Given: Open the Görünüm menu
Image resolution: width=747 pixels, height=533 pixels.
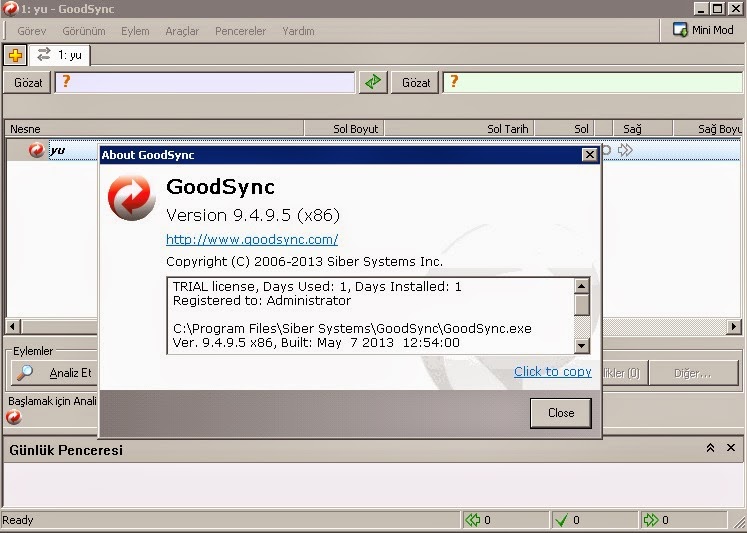Looking at the screenshot, I should (x=84, y=31).
